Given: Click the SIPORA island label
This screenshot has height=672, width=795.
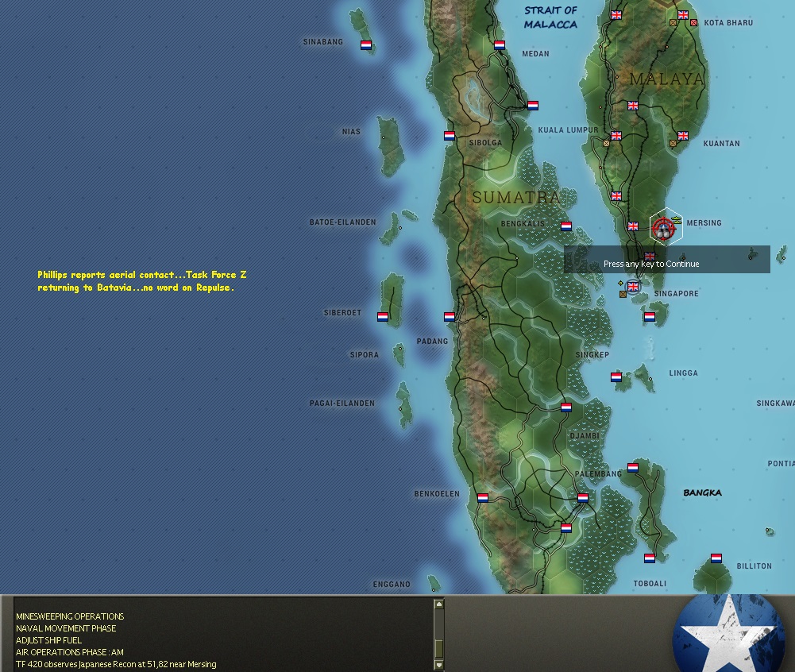Looking at the screenshot, I should click(365, 355).
